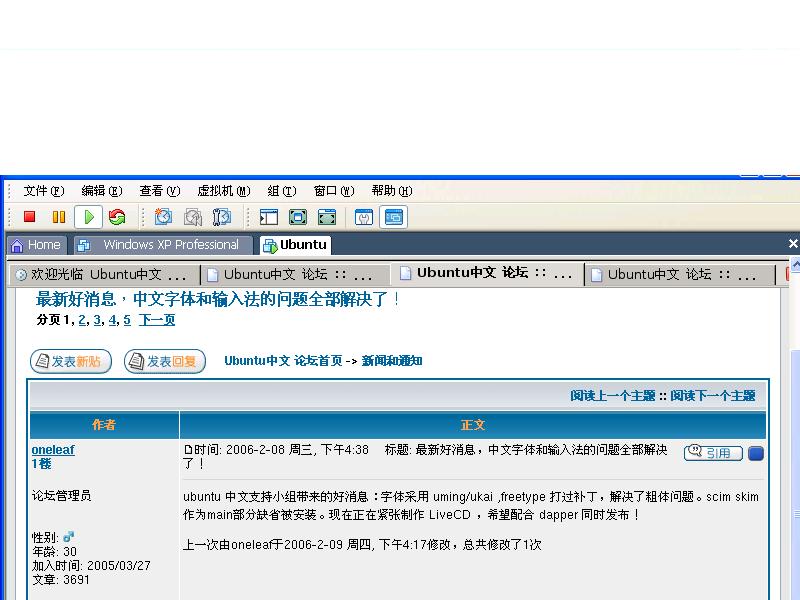800x600 pixels.
Task: Go to page 3 of the topic
Action: [x=97, y=320]
